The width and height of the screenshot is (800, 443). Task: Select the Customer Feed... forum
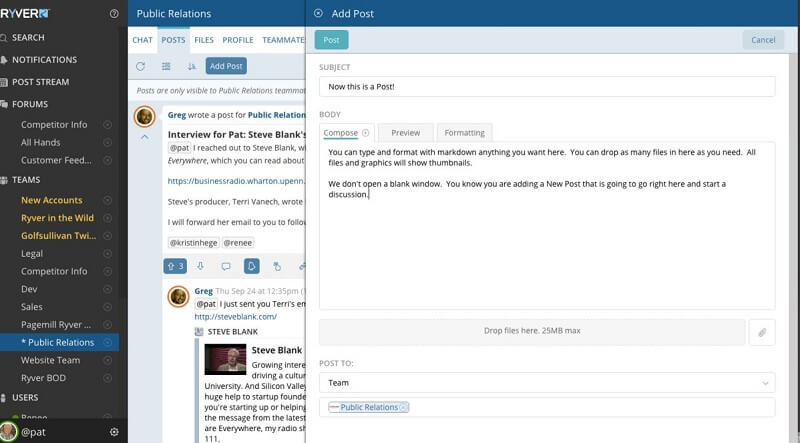pyautogui.click(x=56, y=160)
